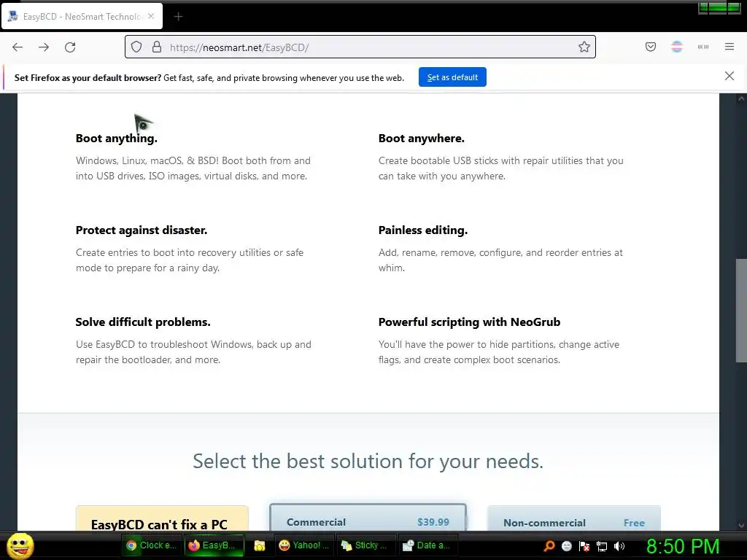This screenshot has width=747, height=560.
Task: Select the EasyBCD - NeoSmart tab
Action: click(x=82, y=16)
